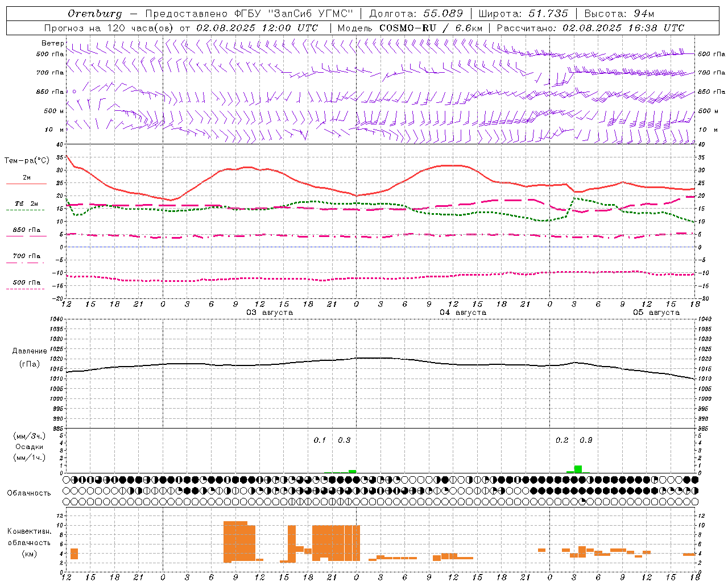
Task: Click the "Orenburg" station title
Action: [94, 14]
